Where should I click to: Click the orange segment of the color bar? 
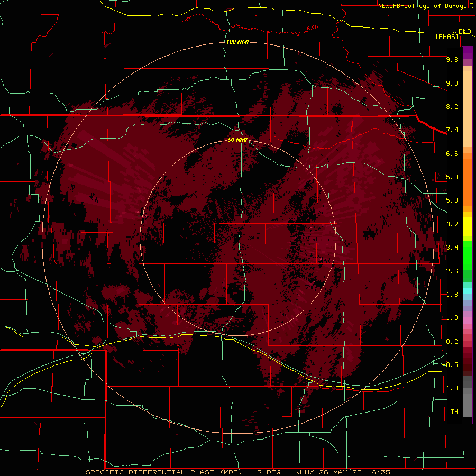[x=467, y=182]
